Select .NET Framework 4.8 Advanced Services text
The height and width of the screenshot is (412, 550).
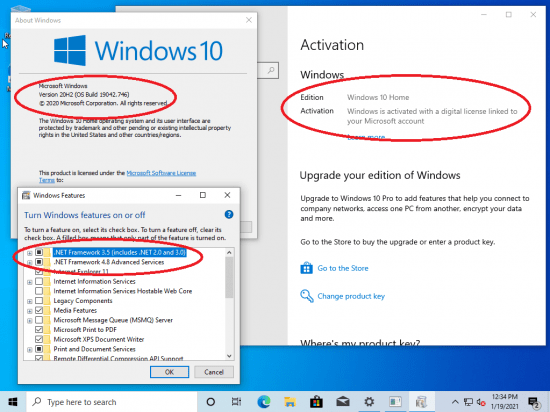click(109, 262)
